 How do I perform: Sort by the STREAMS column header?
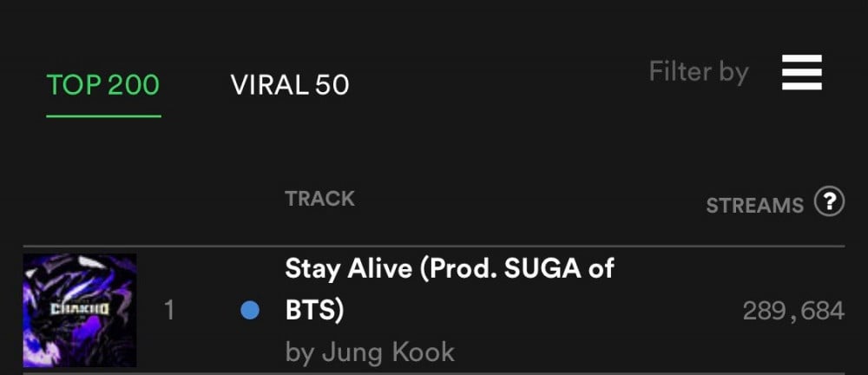754,206
